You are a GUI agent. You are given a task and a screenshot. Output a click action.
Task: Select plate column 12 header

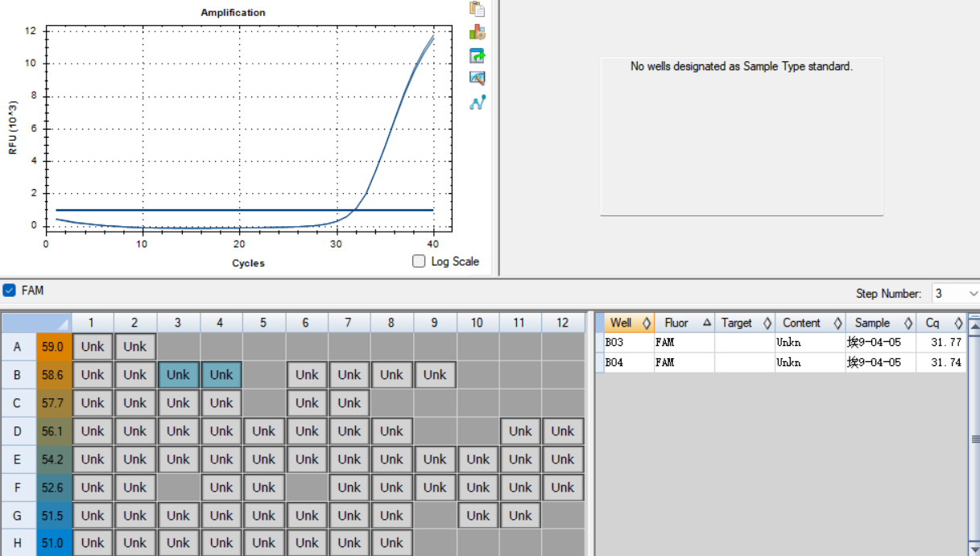click(x=563, y=323)
